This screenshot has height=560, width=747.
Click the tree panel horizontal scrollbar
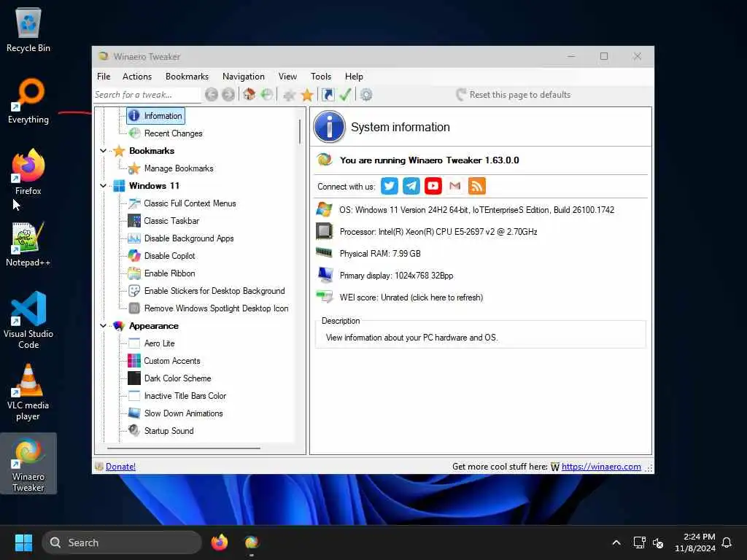coord(183,448)
